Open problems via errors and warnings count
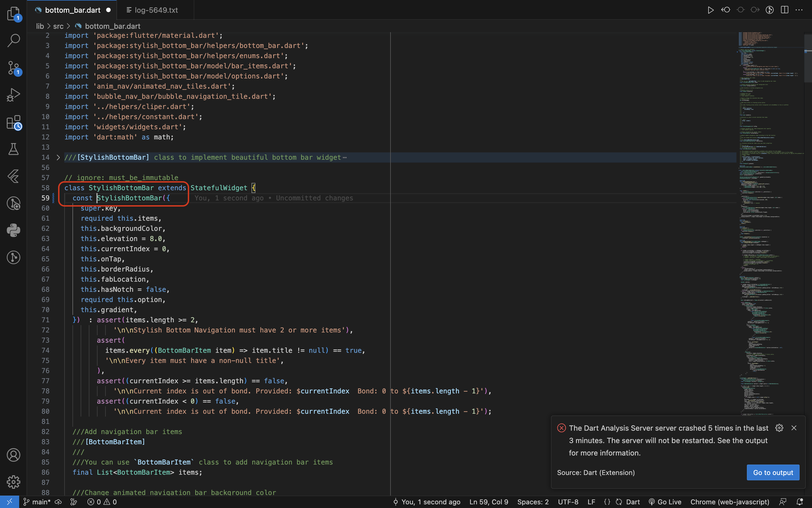The image size is (812, 508). tap(102, 502)
